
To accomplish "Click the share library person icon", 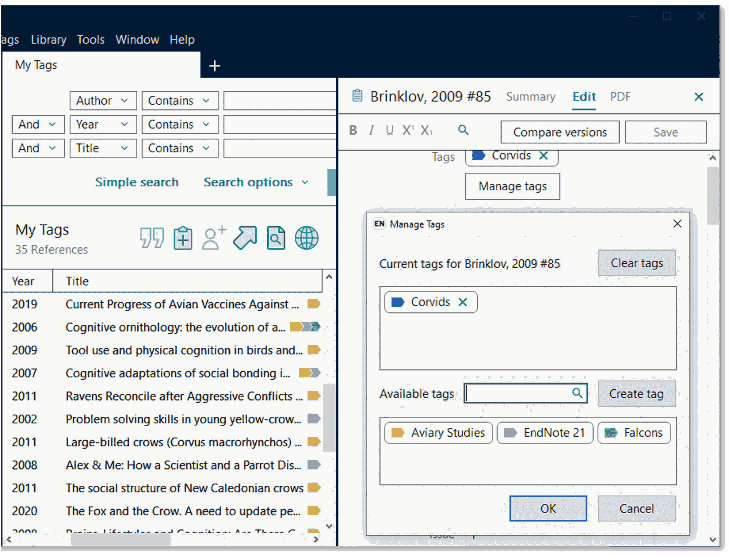I will coord(214,238).
